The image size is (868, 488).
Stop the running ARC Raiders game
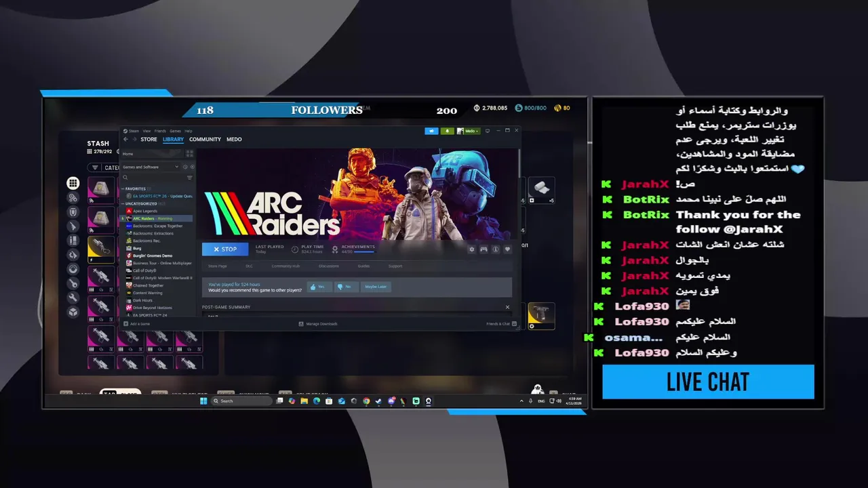click(x=225, y=249)
